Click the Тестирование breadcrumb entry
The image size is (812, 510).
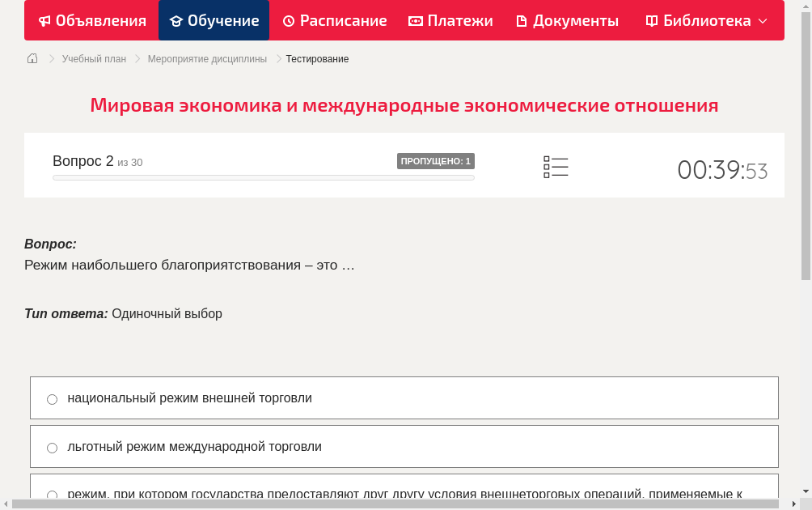coord(315,58)
